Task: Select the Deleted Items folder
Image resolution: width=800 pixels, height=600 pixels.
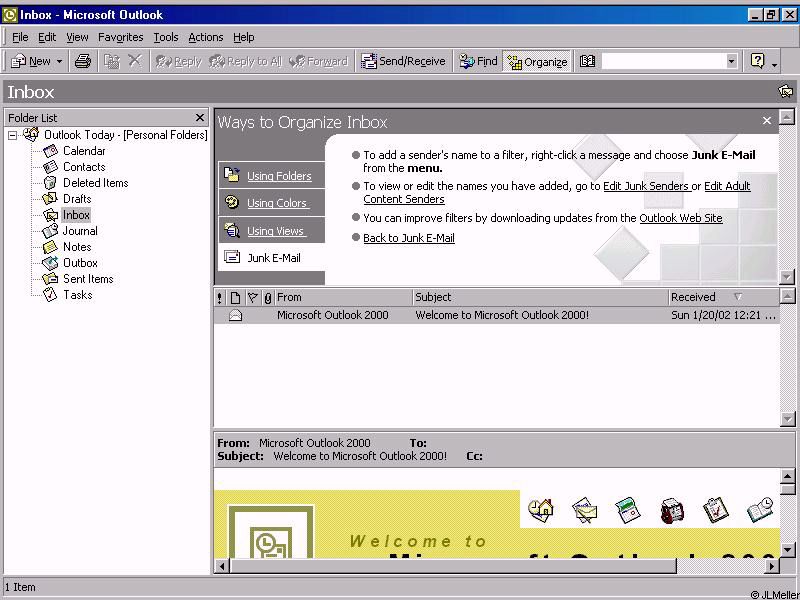Action: point(95,183)
